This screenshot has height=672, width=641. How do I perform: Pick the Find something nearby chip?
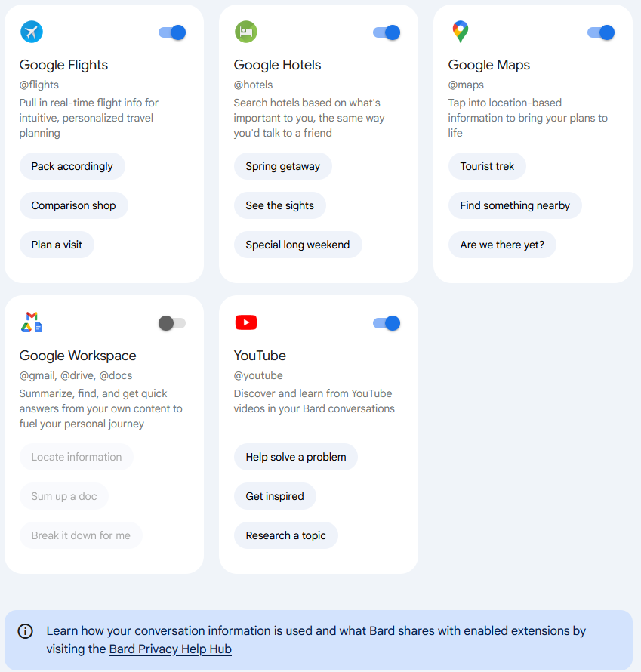click(x=515, y=205)
